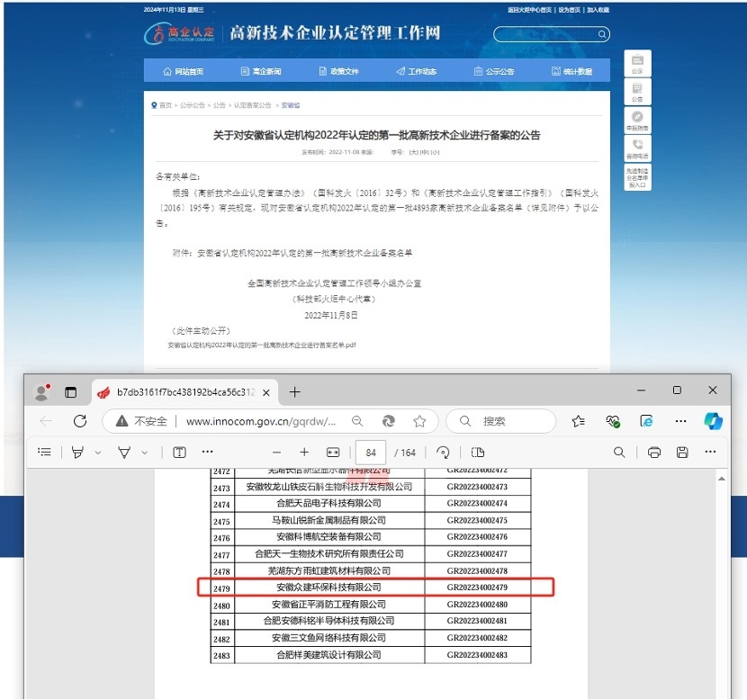
Task: Open Edge settings and more menu
Action: 680,421
